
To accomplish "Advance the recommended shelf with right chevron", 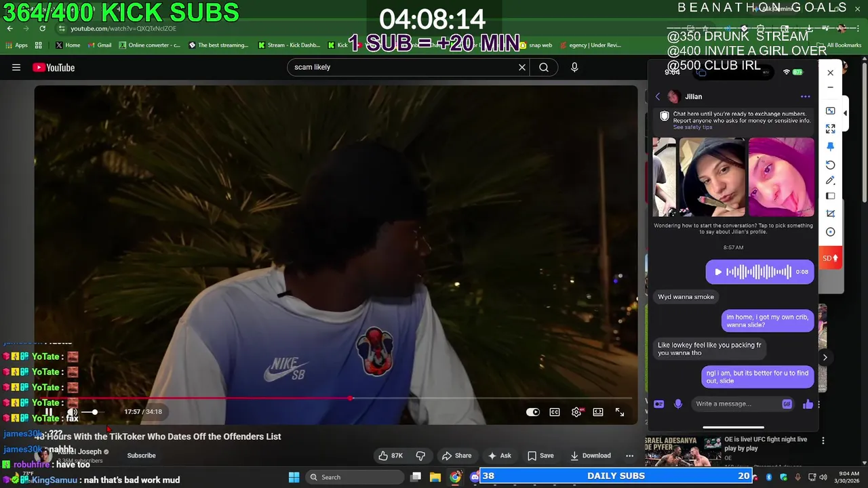I will (825, 357).
